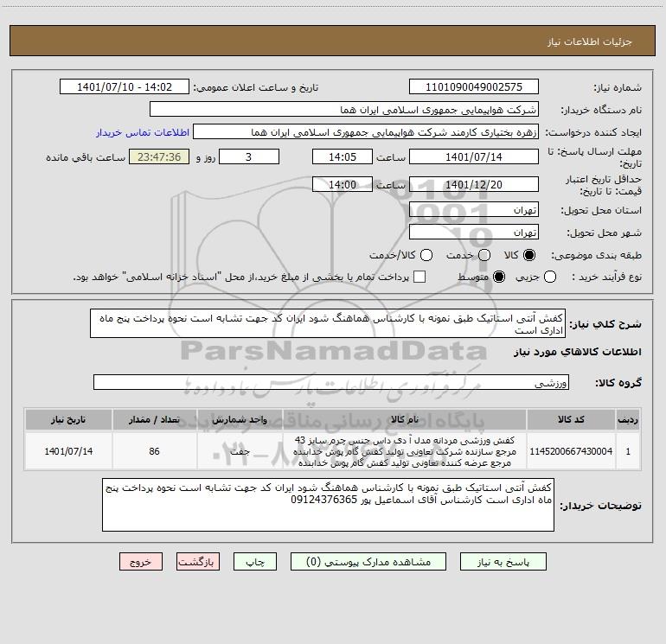Click the گروه کالا label

(618, 382)
